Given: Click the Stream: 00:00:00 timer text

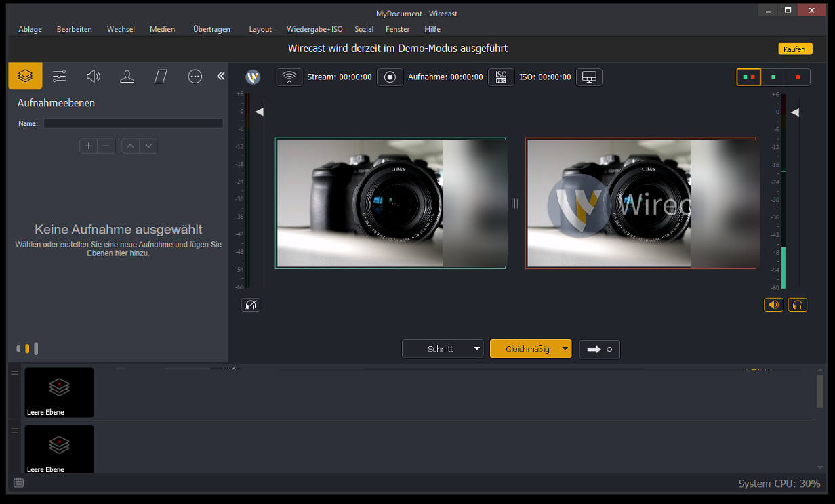Looking at the screenshot, I should pos(339,77).
